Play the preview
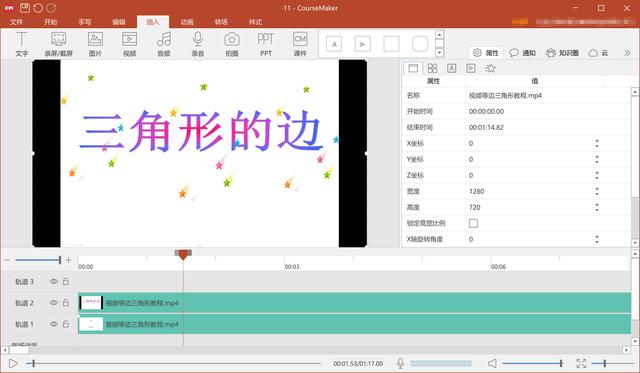This screenshot has height=373, width=640. tap(13, 363)
